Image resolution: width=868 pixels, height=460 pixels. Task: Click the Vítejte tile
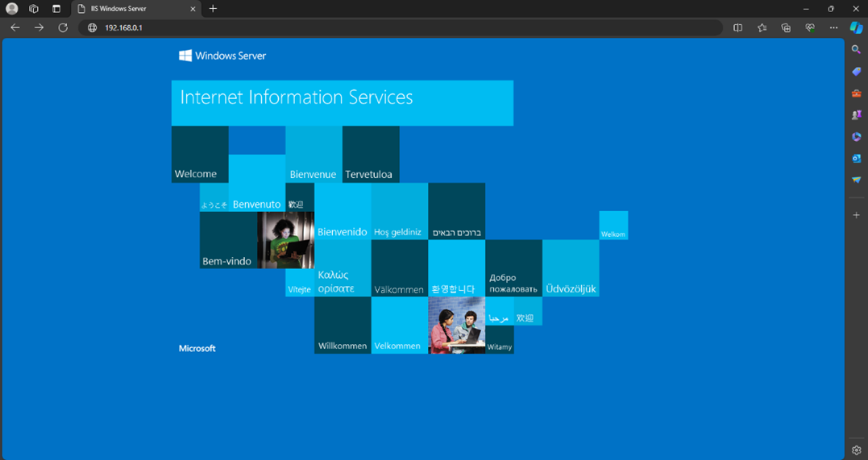[300, 283]
